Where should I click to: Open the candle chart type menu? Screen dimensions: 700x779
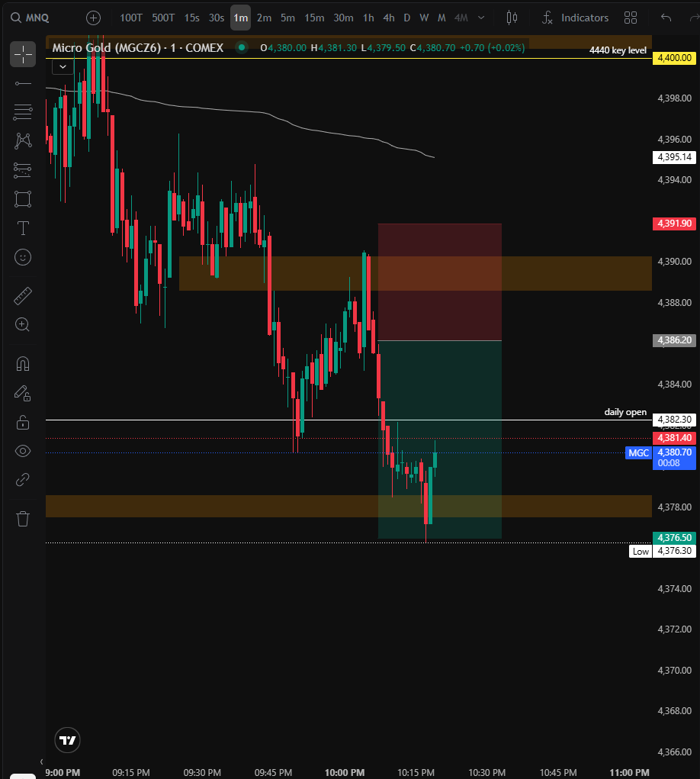click(x=512, y=18)
